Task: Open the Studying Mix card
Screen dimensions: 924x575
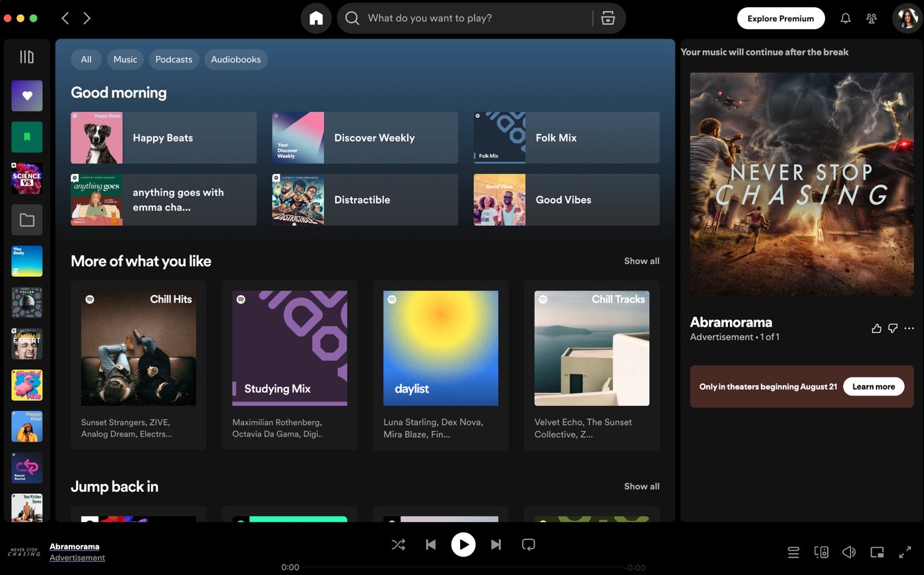Action: click(x=290, y=365)
